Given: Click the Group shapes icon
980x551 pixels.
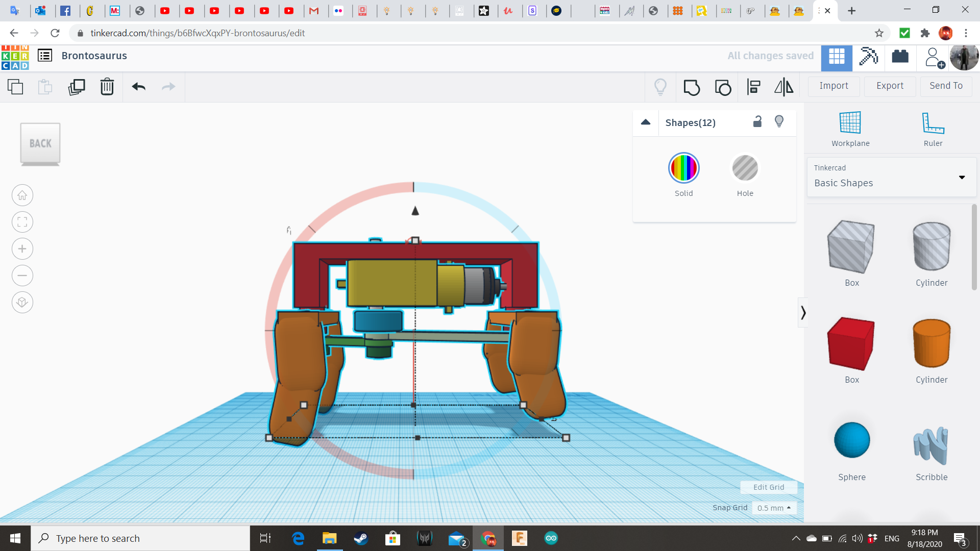Looking at the screenshot, I should 692,87.
